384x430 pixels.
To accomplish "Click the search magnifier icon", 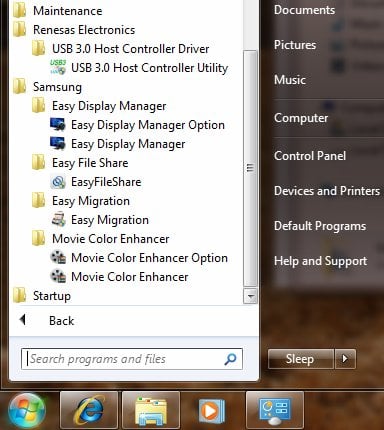I will coord(230,359).
